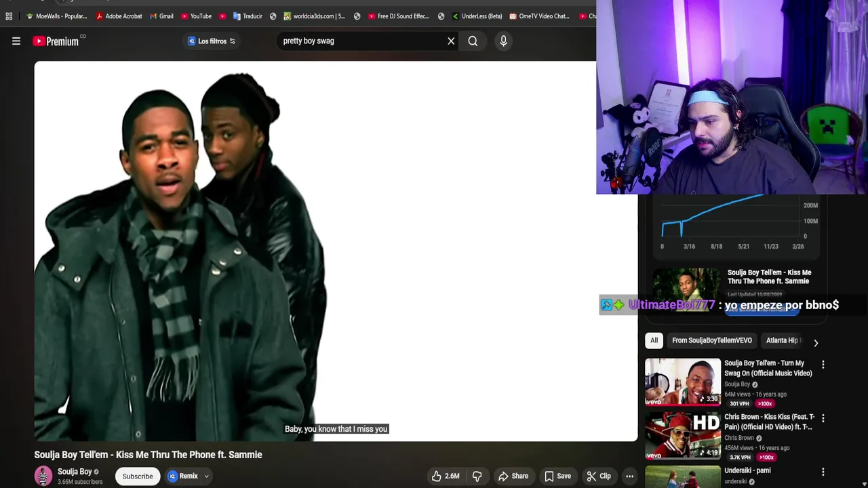Open Chris Brown Kiss Kiss thumbnail
The height and width of the screenshot is (488, 868).
(683, 435)
